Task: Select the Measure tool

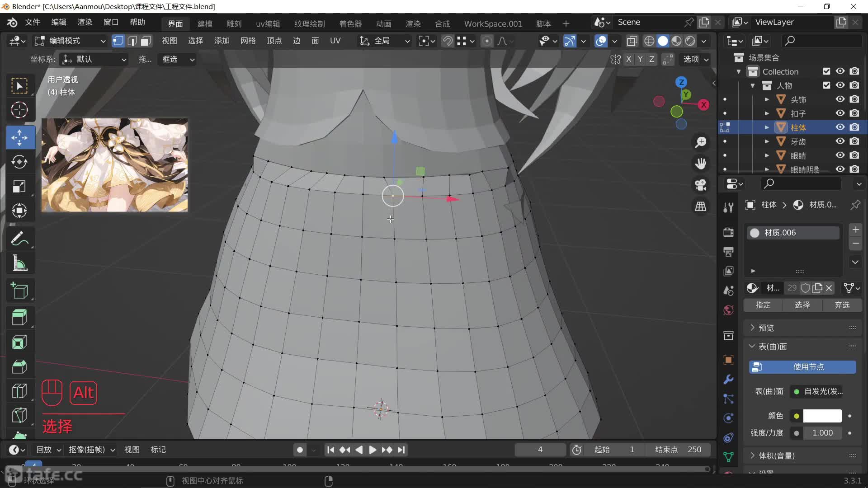Action: 19,263
